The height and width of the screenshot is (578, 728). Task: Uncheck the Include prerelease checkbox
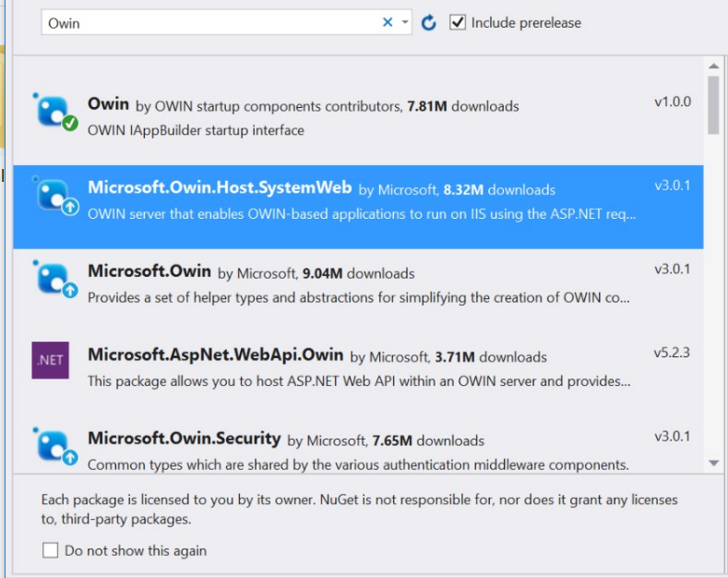click(458, 22)
